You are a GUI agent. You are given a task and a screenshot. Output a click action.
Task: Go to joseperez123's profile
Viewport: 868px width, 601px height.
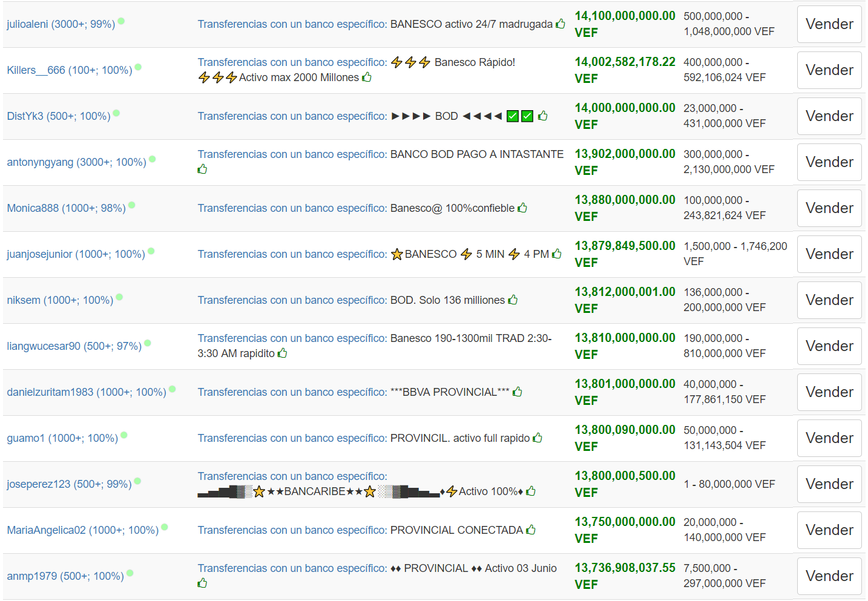tap(69, 484)
